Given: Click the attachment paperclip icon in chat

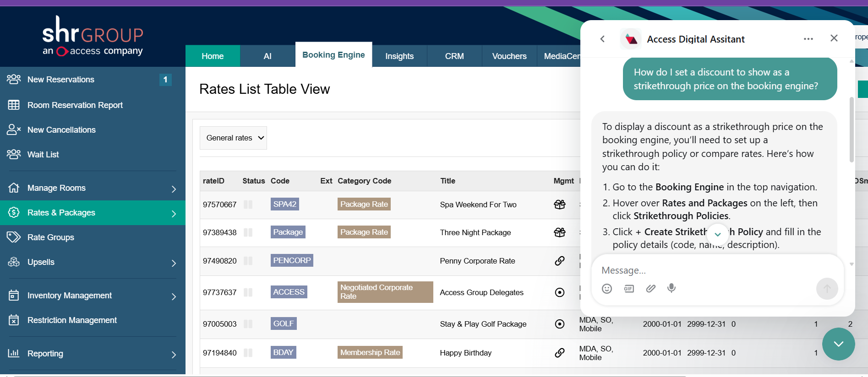Looking at the screenshot, I should pos(651,288).
